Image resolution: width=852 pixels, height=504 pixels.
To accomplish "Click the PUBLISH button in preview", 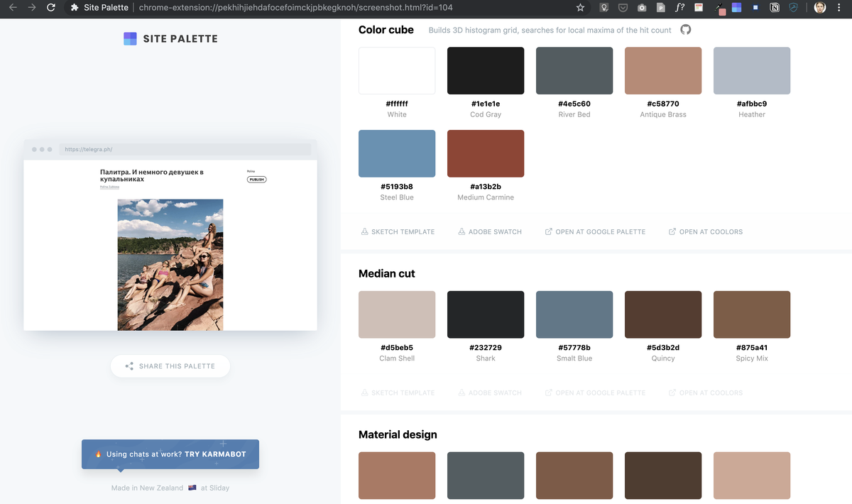I will (256, 180).
